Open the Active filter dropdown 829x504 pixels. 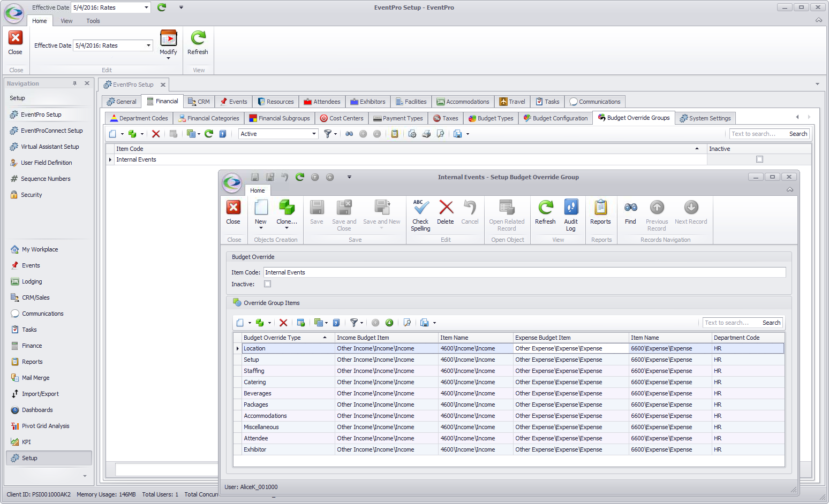(x=314, y=134)
